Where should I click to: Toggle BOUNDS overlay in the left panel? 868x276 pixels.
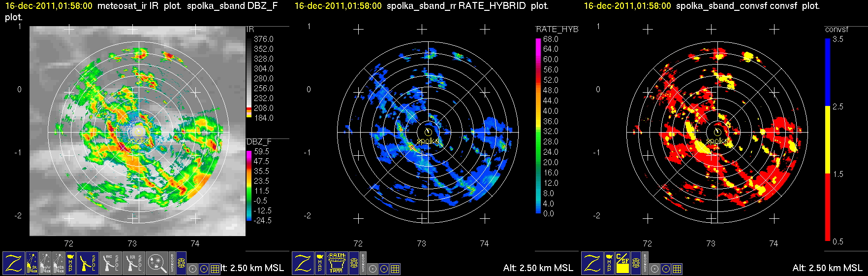point(172,263)
